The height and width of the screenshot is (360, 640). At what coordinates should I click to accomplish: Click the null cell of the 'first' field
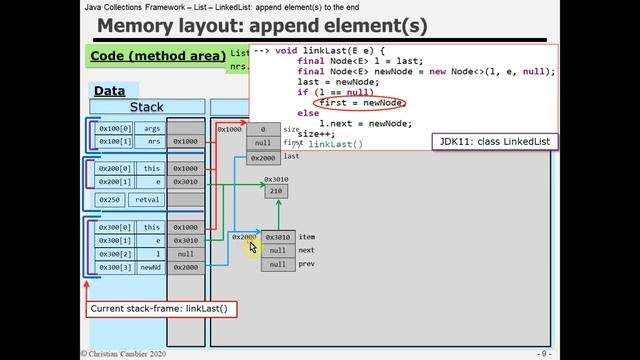click(x=263, y=143)
